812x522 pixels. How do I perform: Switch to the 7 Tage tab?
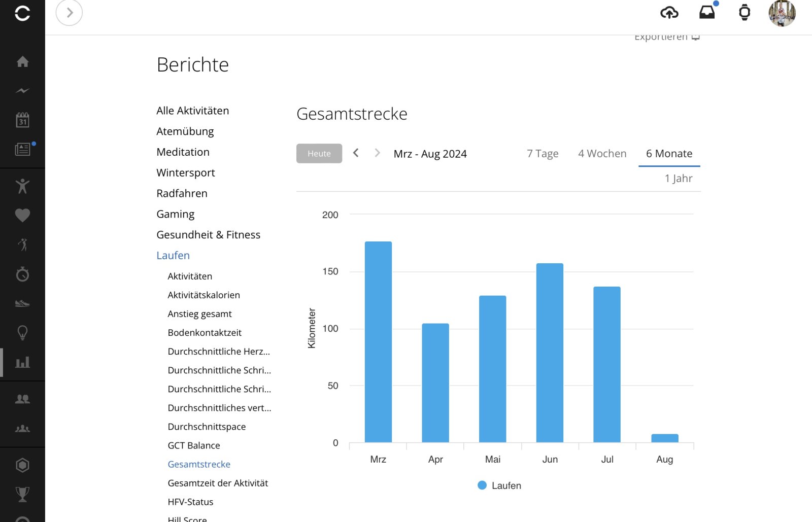pos(543,154)
